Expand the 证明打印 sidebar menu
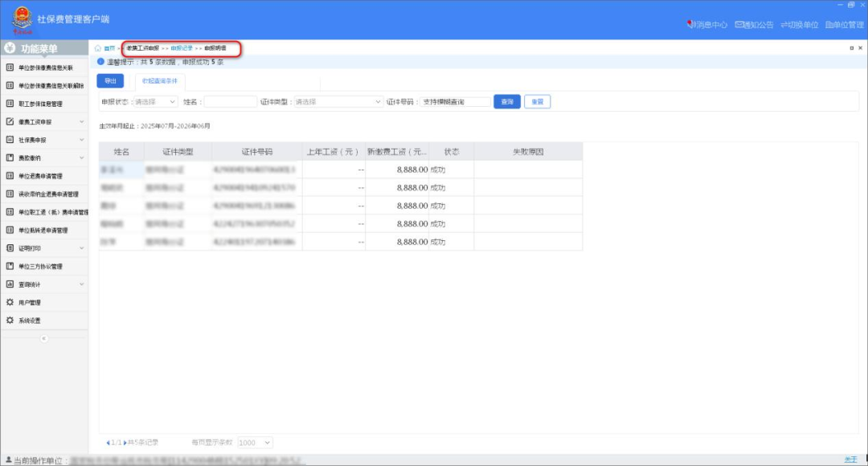The image size is (868, 466). click(x=81, y=248)
